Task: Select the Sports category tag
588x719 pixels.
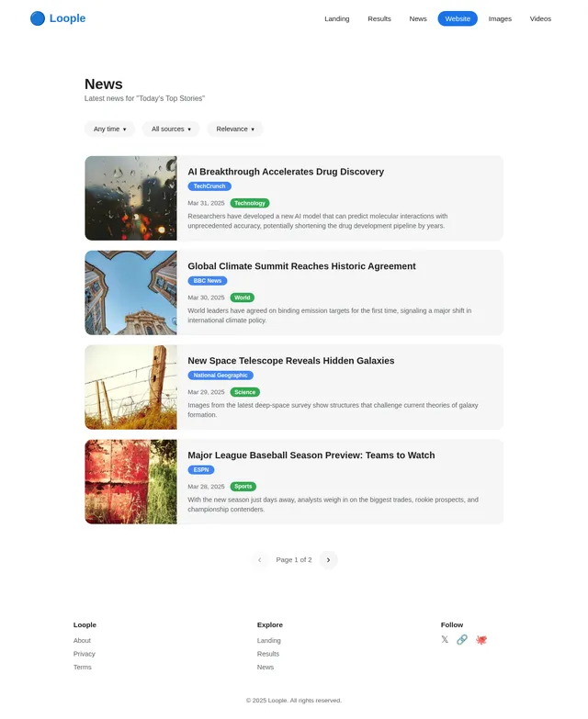Action: point(243,487)
